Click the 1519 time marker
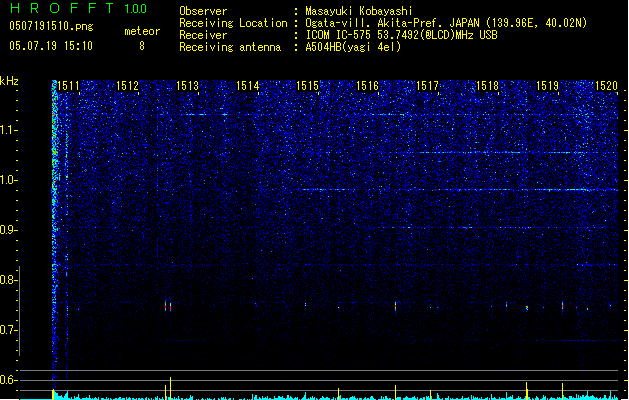629x400 pixels. point(547,86)
